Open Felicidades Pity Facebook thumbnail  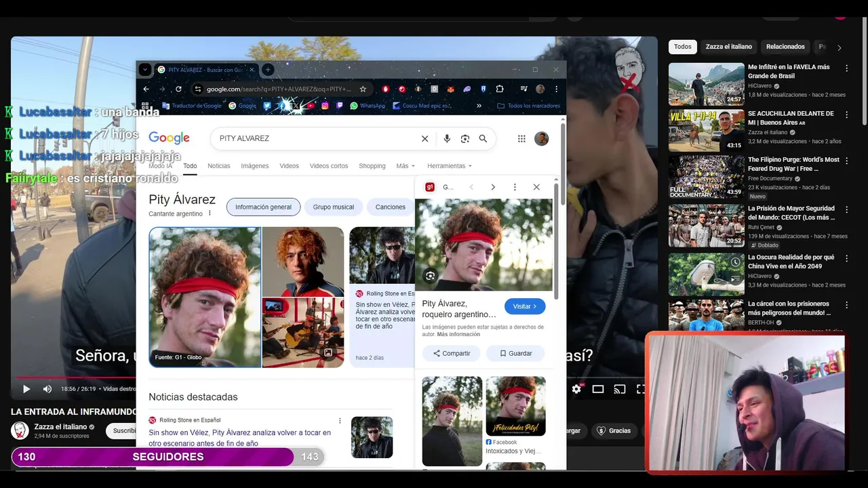coord(515,406)
